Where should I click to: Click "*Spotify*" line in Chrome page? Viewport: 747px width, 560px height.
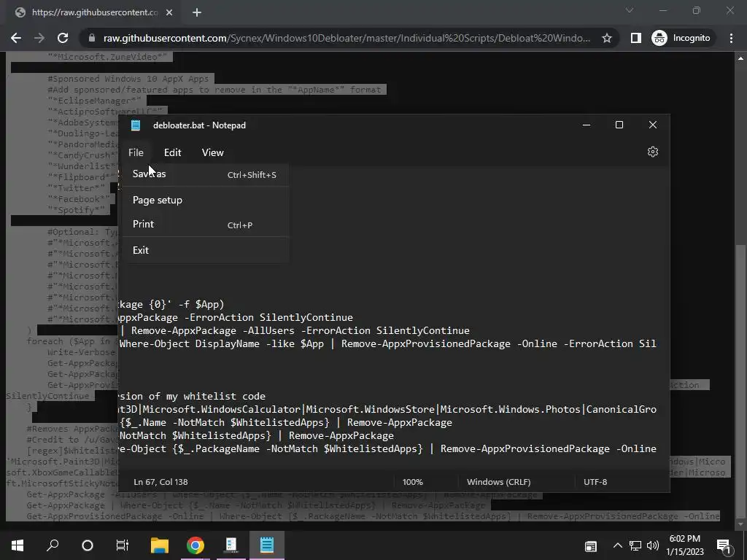[x=76, y=210]
